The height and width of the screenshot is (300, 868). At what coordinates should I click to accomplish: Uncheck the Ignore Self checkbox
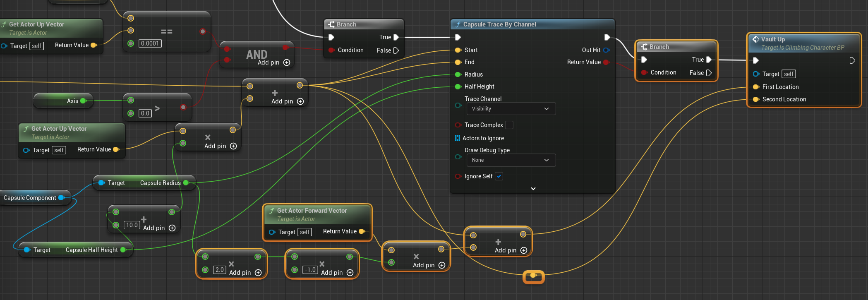point(499,176)
